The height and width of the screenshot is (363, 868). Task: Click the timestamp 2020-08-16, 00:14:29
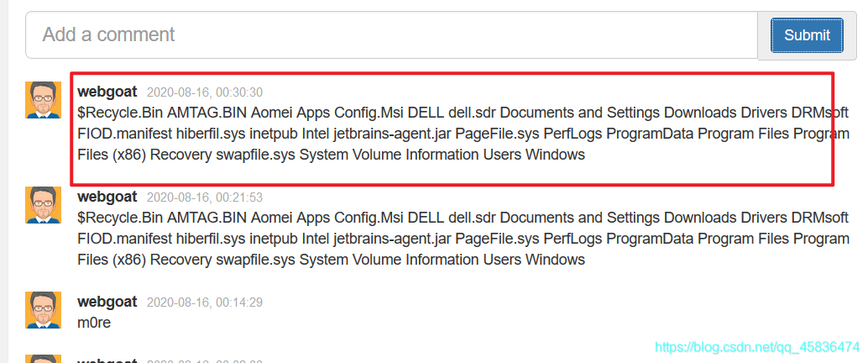tap(204, 302)
